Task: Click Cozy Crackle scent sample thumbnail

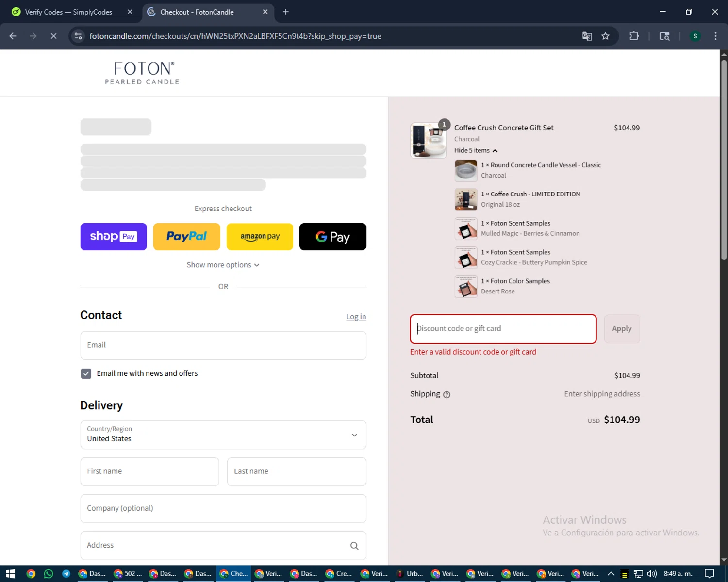Action: pos(466,258)
